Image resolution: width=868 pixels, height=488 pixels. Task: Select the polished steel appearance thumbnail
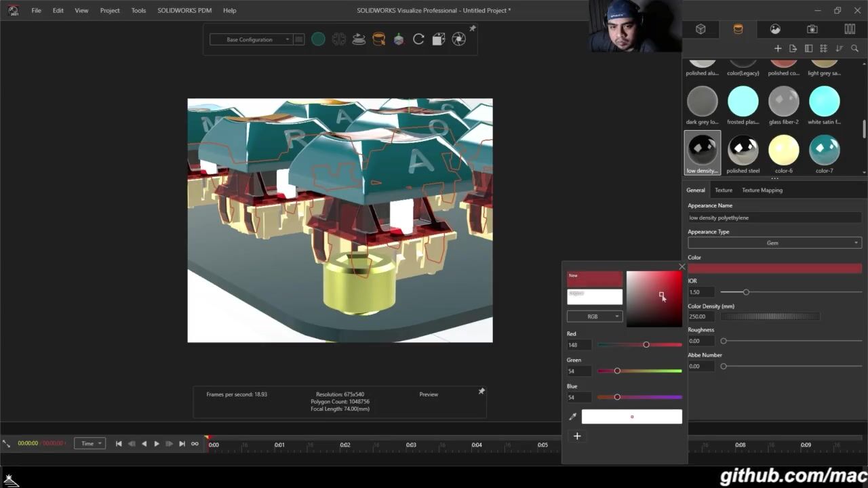[x=743, y=150]
